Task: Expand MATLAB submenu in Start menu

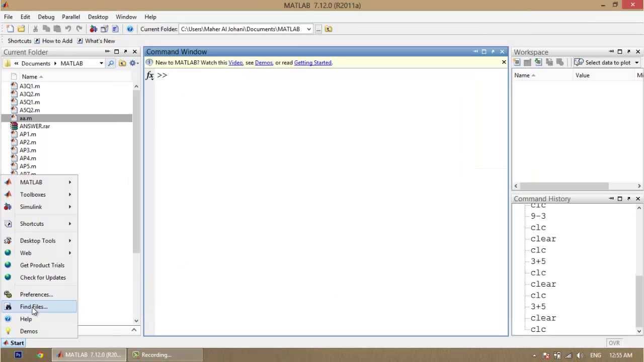Action: pos(39,182)
